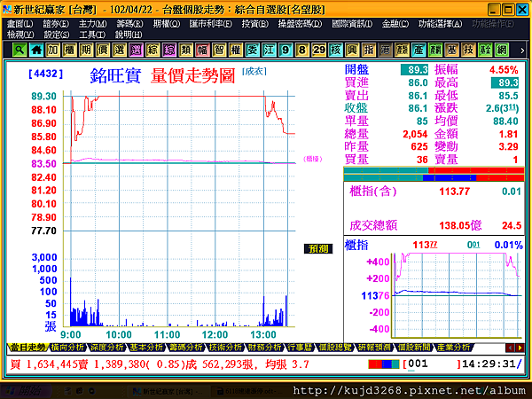Image resolution: width=532 pixels, height=399 pixels.
Task: Click the pink 綜 toolbar icon
Action: [x=169, y=51]
